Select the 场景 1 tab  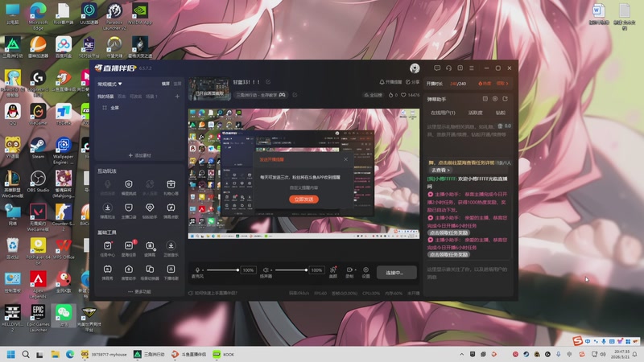point(151,97)
